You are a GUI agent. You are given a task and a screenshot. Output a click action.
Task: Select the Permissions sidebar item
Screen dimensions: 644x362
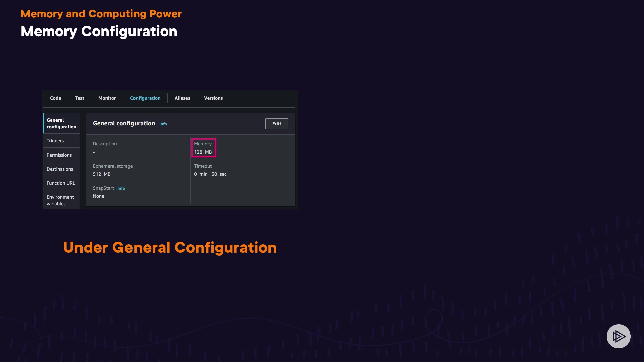(59, 155)
